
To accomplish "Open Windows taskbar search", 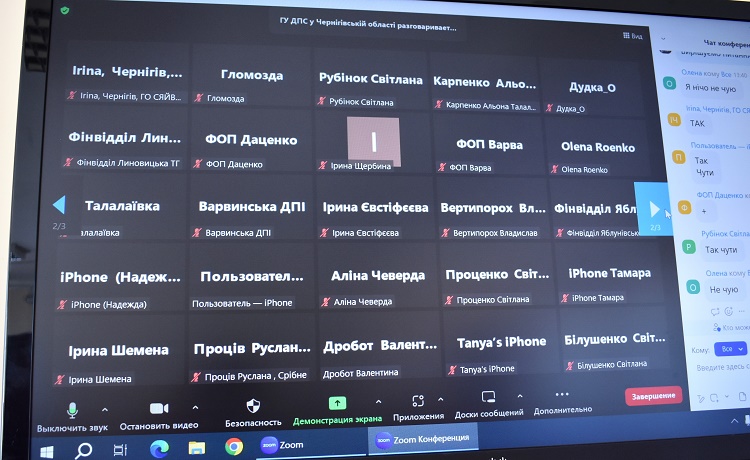I will pos(84,450).
